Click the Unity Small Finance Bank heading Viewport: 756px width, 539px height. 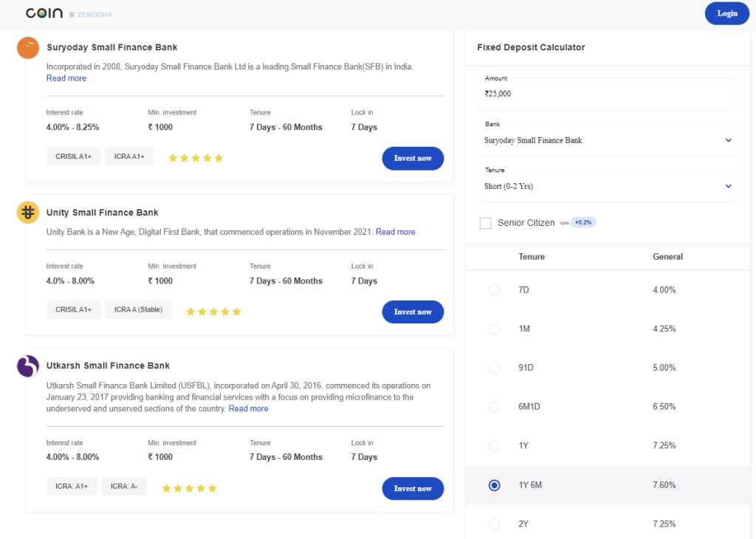click(x=102, y=213)
